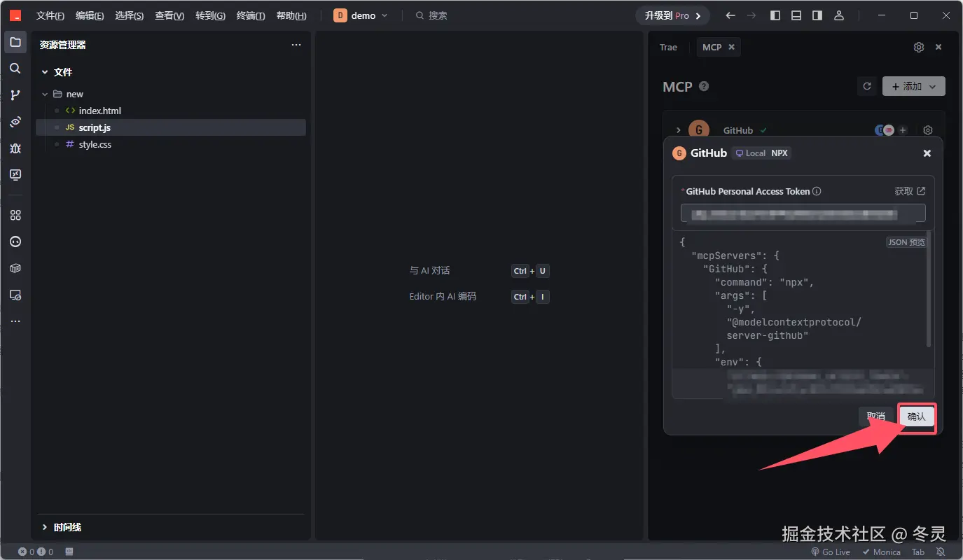
Task: Refresh the MCP server list
Action: 867,86
